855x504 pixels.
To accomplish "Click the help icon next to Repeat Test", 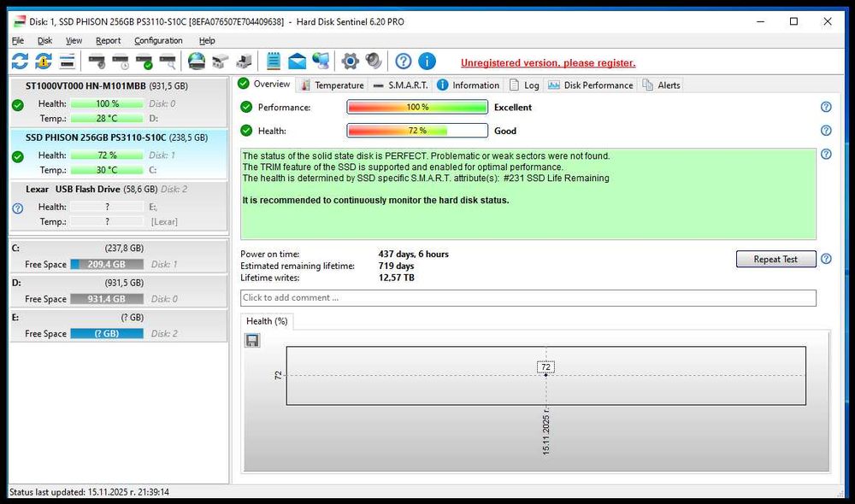I will tap(826, 259).
